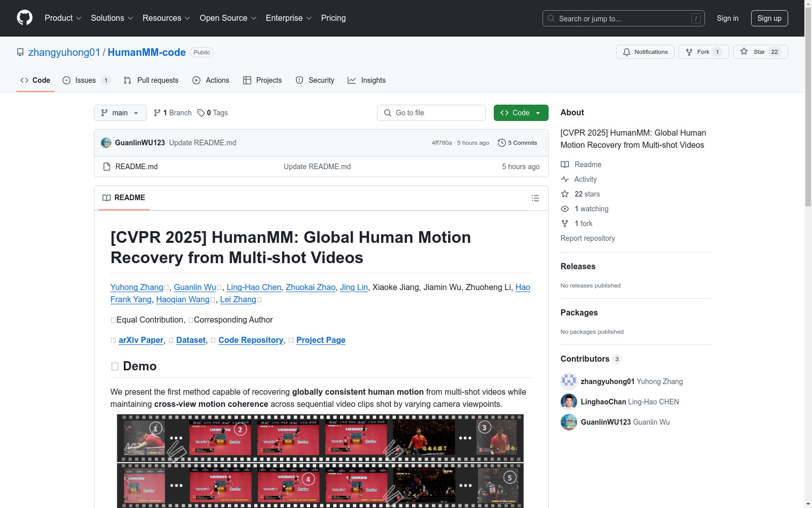The image size is (812, 508).
Task: Click the Packages heading
Action: pyautogui.click(x=579, y=312)
